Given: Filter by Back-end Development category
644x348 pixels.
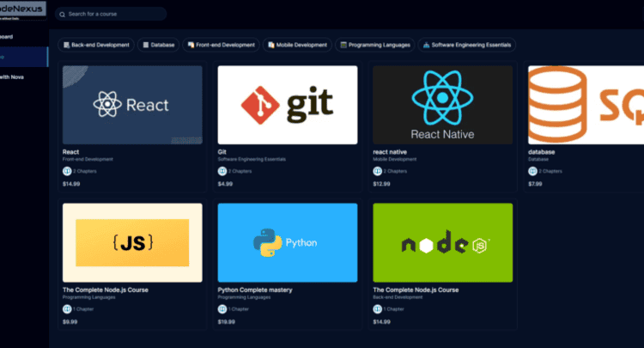Looking at the screenshot, I should tap(96, 45).
